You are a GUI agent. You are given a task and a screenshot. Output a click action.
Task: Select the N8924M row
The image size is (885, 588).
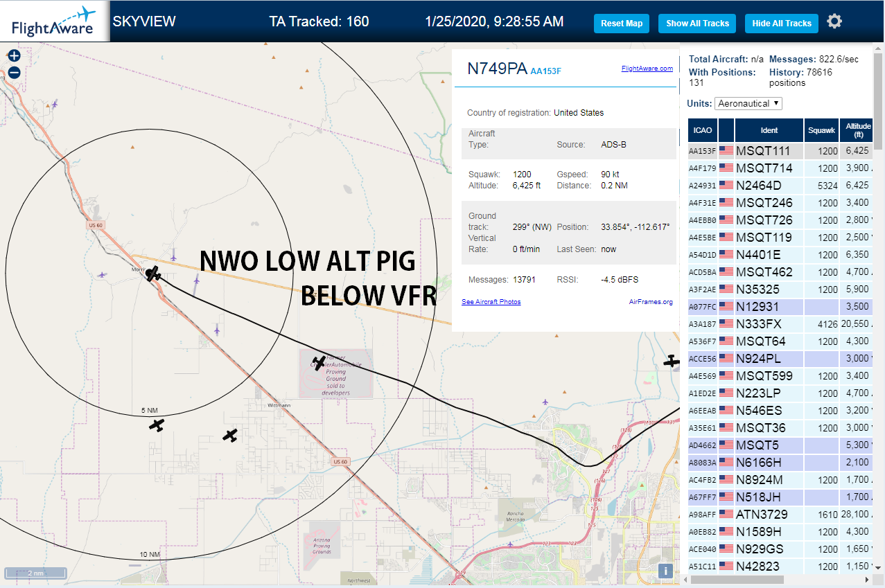coord(782,480)
